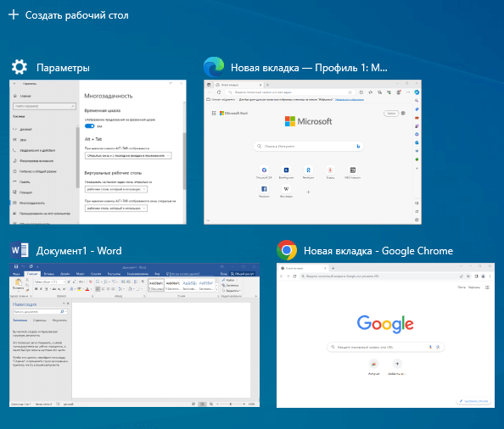The width and height of the screenshot is (504, 429).
Task: Click the customize Chrome button at bottom right
Action: tap(473, 401)
